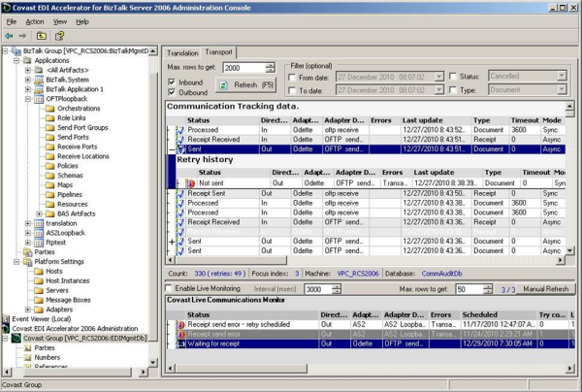Click the Refresh (F5) button
Screen dimensions: 582x392
[246, 85]
